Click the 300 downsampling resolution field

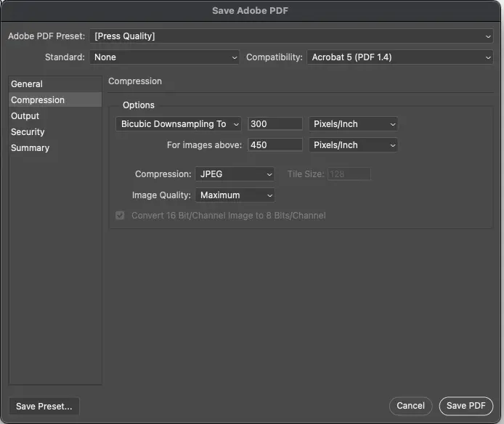coord(275,124)
